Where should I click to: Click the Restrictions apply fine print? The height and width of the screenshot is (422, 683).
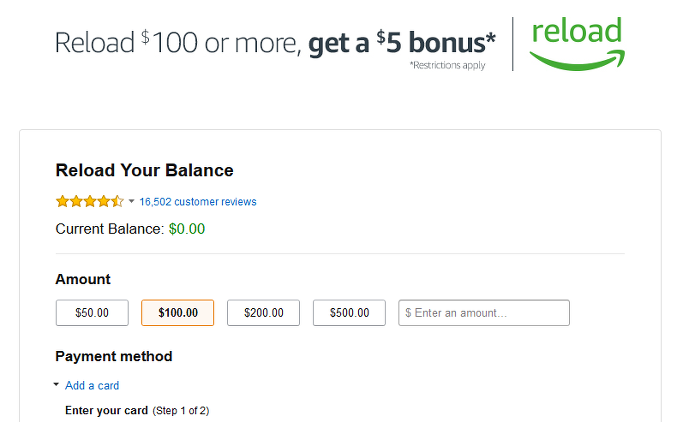point(447,65)
